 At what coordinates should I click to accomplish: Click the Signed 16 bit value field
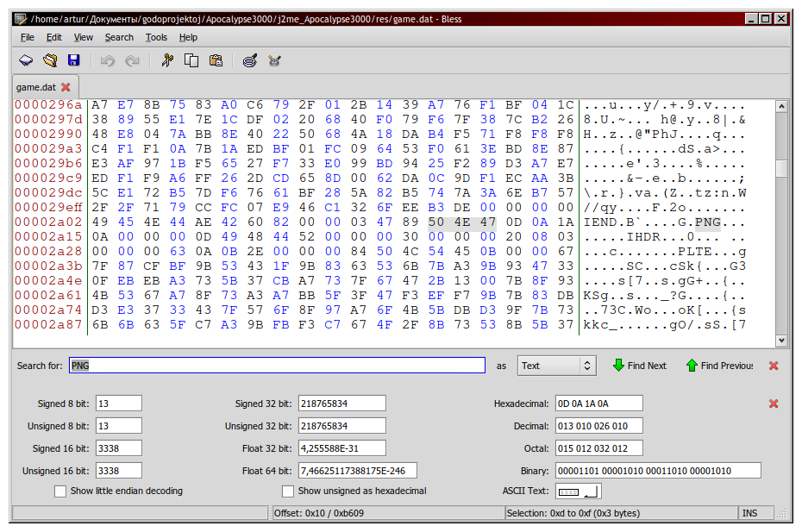pos(119,448)
